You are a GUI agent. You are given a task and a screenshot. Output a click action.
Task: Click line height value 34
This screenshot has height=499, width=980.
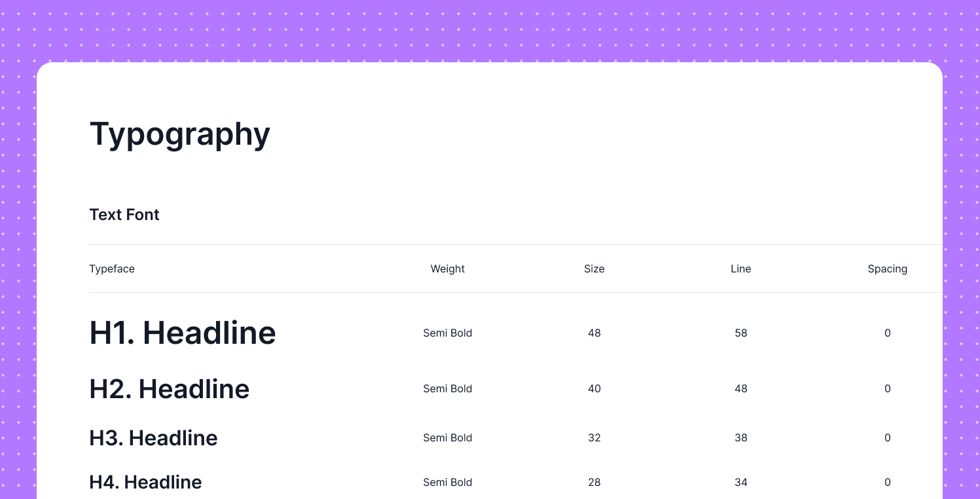(x=741, y=482)
